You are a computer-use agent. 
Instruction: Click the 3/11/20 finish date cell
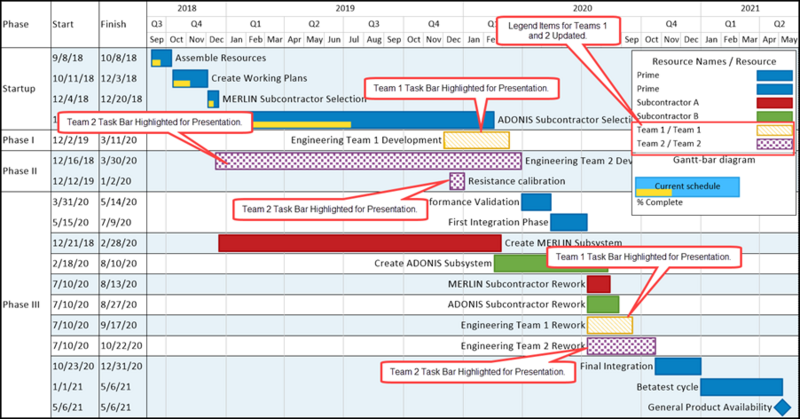click(119, 140)
